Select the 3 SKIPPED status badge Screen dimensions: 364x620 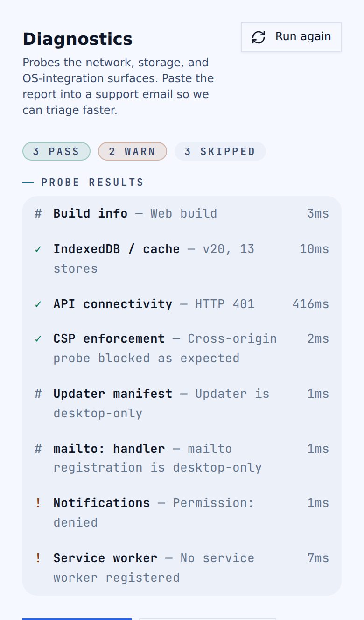click(220, 151)
